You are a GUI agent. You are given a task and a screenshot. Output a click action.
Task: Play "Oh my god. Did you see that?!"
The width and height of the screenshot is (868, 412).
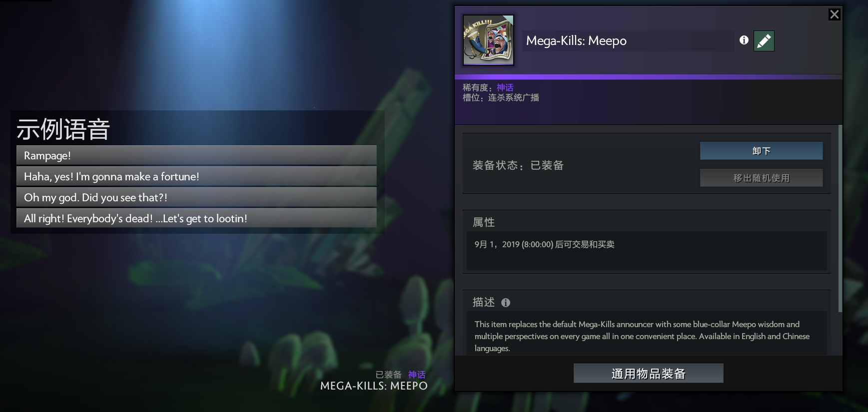pyautogui.click(x=196, y=197)
